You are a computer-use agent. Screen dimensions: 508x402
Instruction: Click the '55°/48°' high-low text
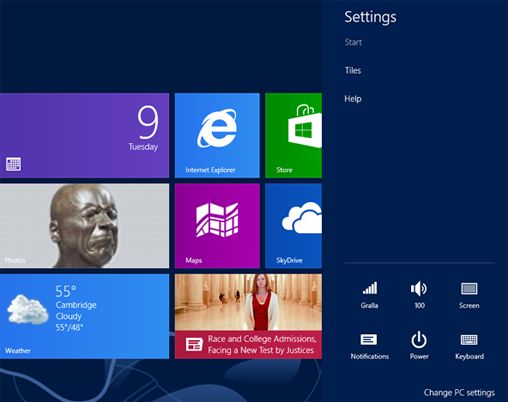click(69, 328)
